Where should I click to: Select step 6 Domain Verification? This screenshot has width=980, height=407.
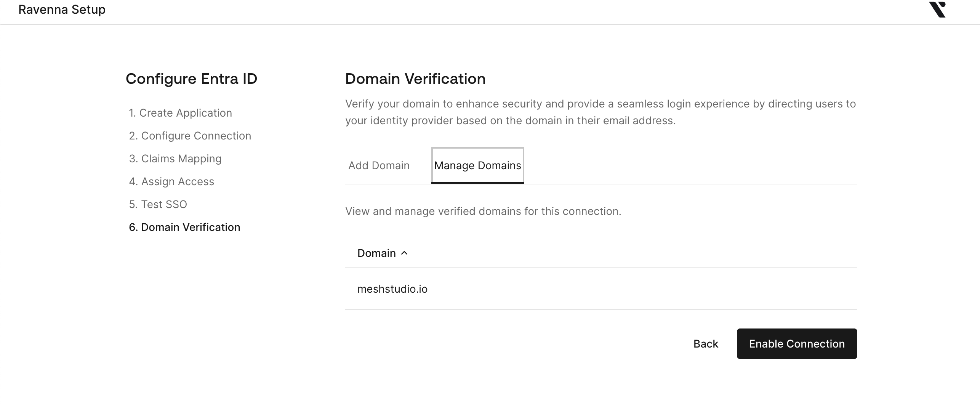(184, 227)
